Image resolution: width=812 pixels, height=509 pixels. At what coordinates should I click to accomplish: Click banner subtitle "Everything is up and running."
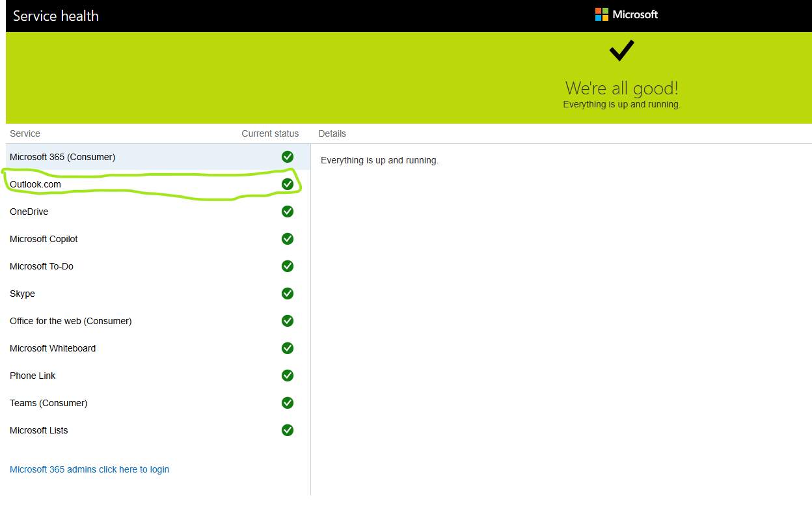621,104
